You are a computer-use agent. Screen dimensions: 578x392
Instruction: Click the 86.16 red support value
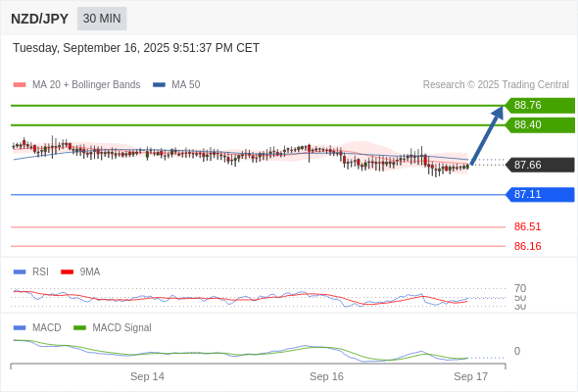[x=527, y=246]
